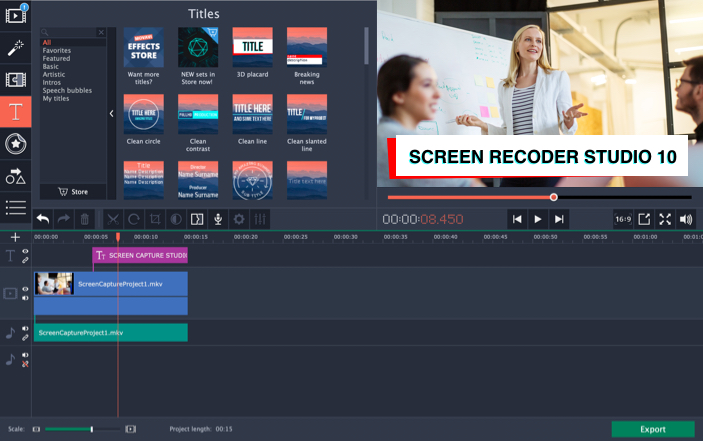Screen dimensions: 703x441
Task: Add a new track with the plus button
Action: coord(15,237)
